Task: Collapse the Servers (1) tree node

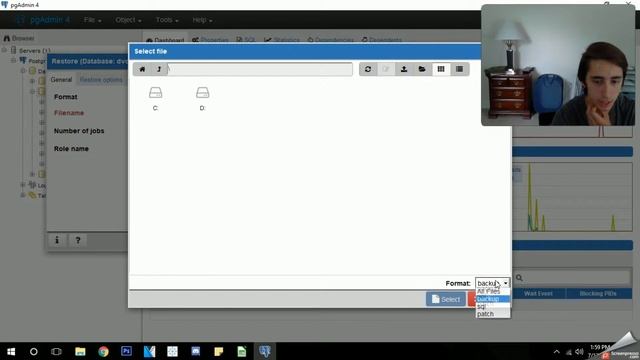Action: tap(4, 50)
